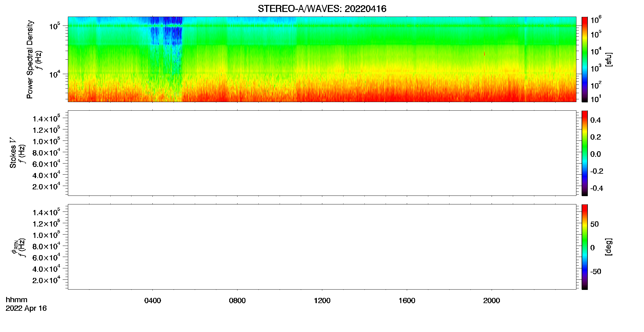Click the Power Spectral Density color bar
The height and width of the screenshot is (332, 644).
coord(584,59)
